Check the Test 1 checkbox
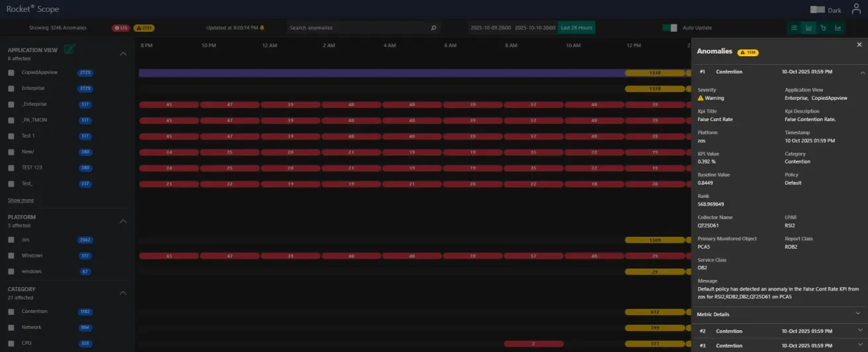Screen dimensions: 868x352 point(11,136)
